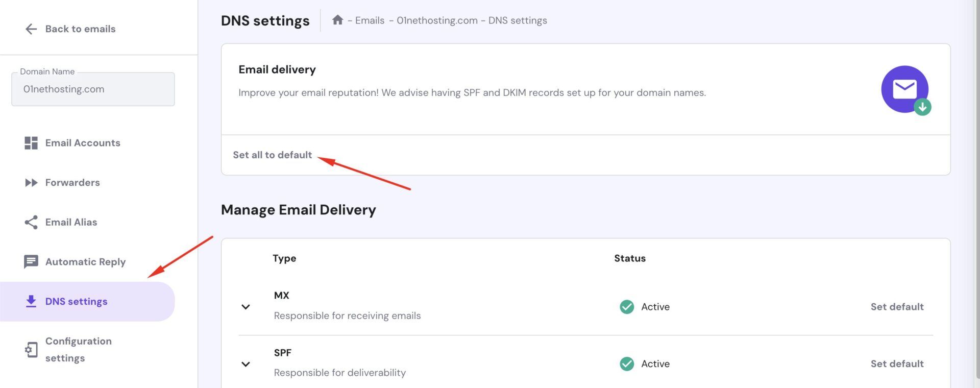Click 'Responsible for receiving emails' description
The width and height of the screenshot is (980, 388).
pos(347,316)
